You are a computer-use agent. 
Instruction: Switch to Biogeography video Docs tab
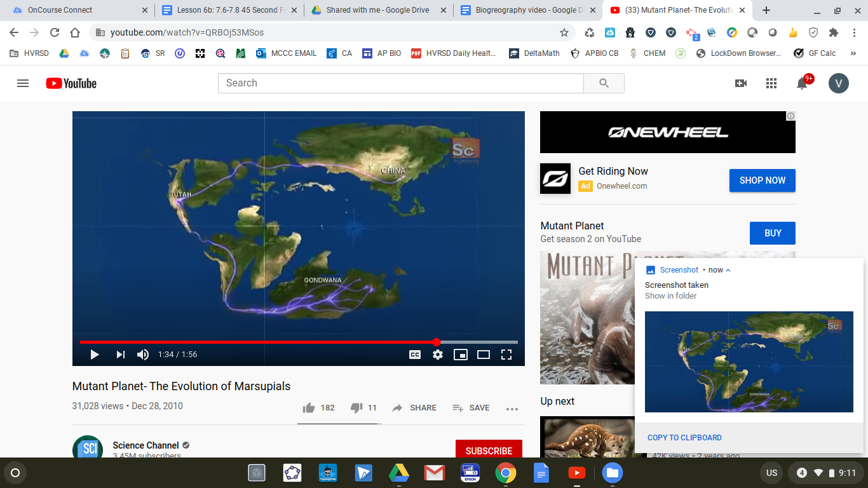pos(527,10)
